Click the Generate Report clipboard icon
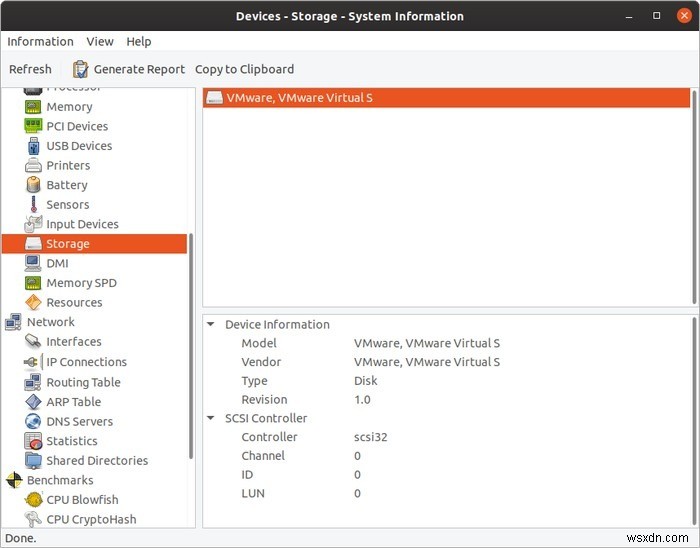700x548 pixels. (x=80, y=69)
